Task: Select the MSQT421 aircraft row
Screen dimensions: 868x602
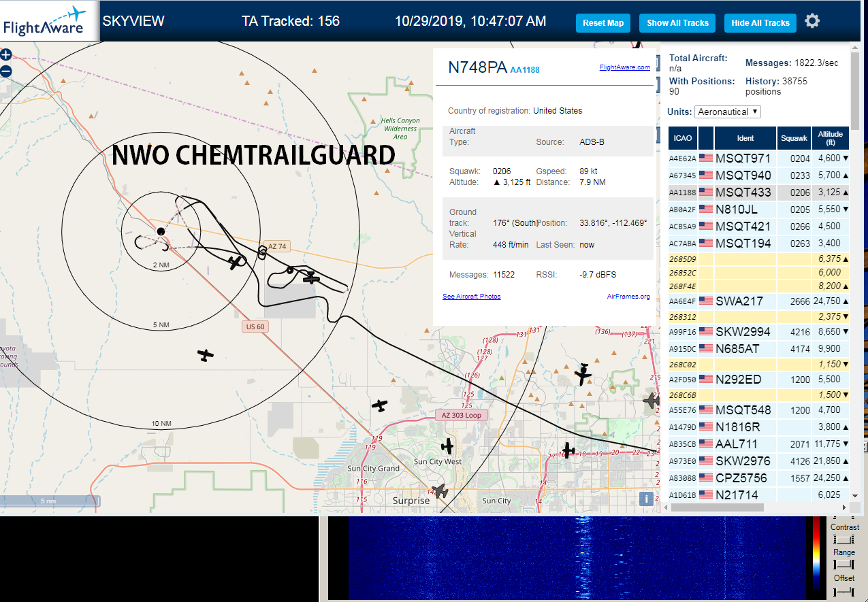Action: click(x=759, y=226)
